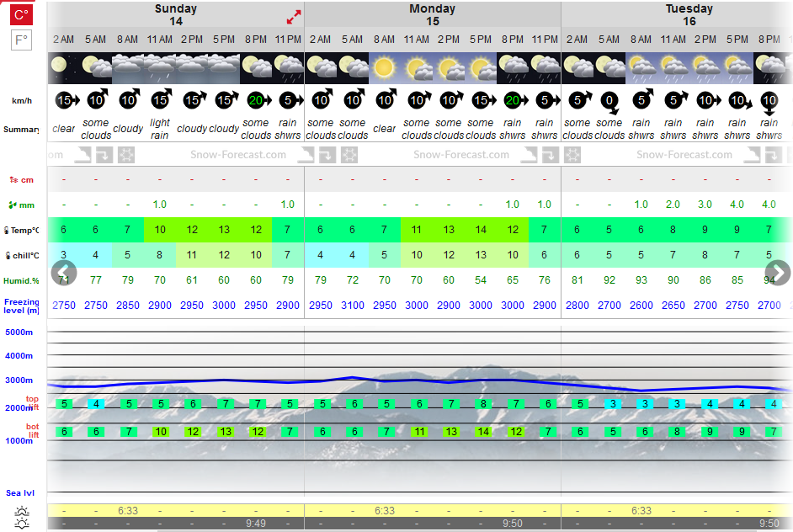This screenshot has height=532, width=793.
Task: Click Tuesday 2 PM wind 10 icon
Action: [x=708, y=100]
